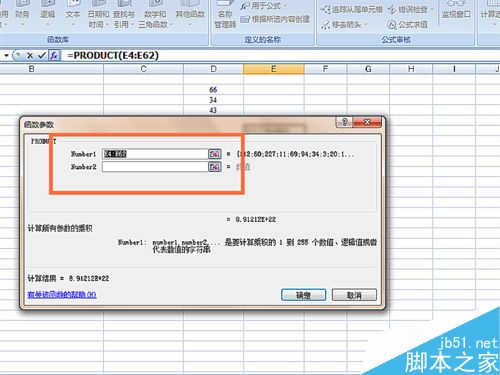This screenshot has width=500, height=375.
Task: Click Evaluate Formula (公式求值)
Action: pyautogui.click(x=407, y=25)
